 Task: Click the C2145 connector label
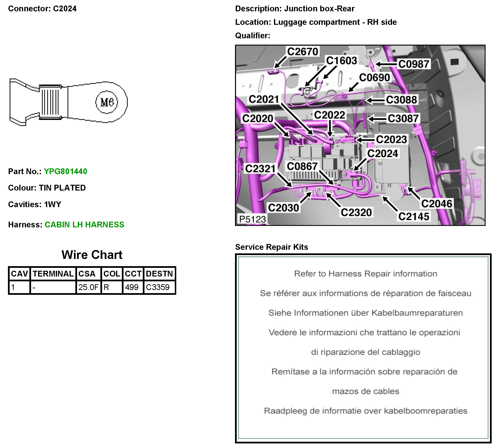click(x=414, y=217)
